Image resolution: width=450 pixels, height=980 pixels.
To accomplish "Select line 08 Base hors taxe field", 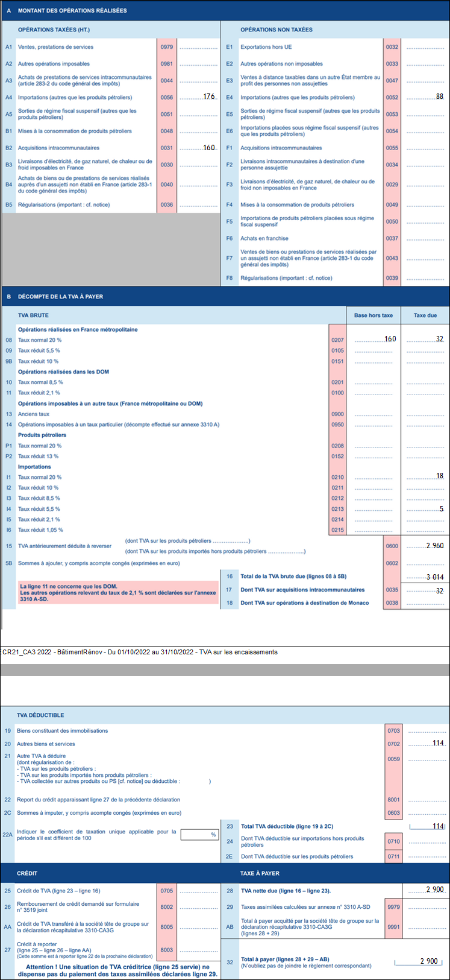I will point(373,340).
